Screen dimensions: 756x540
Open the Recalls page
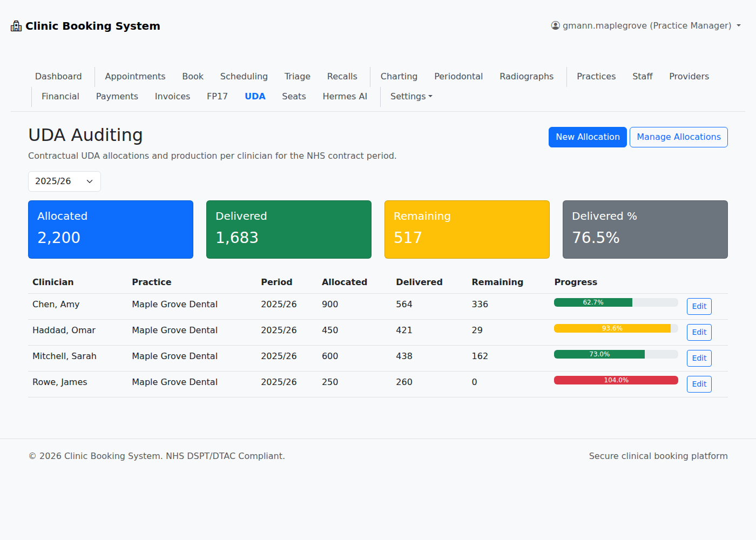point(342,76)
